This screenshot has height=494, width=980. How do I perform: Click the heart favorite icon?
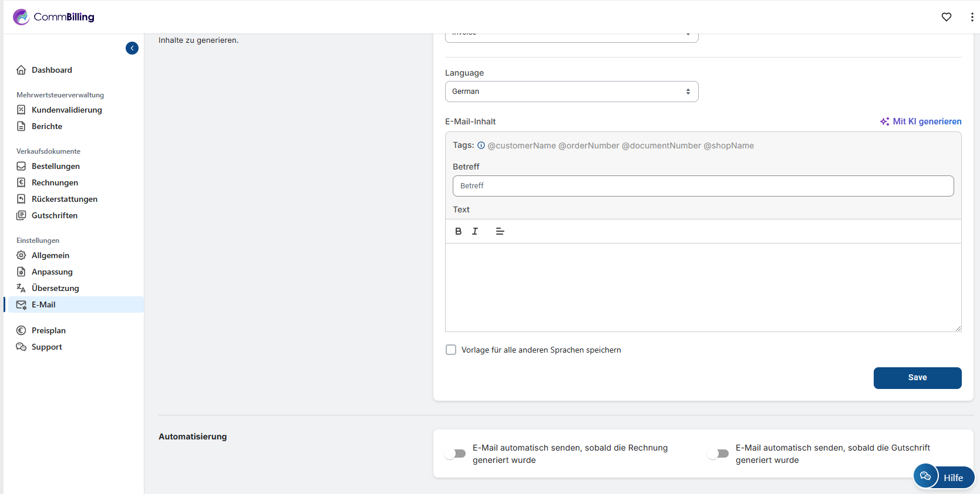pos(946,17)
